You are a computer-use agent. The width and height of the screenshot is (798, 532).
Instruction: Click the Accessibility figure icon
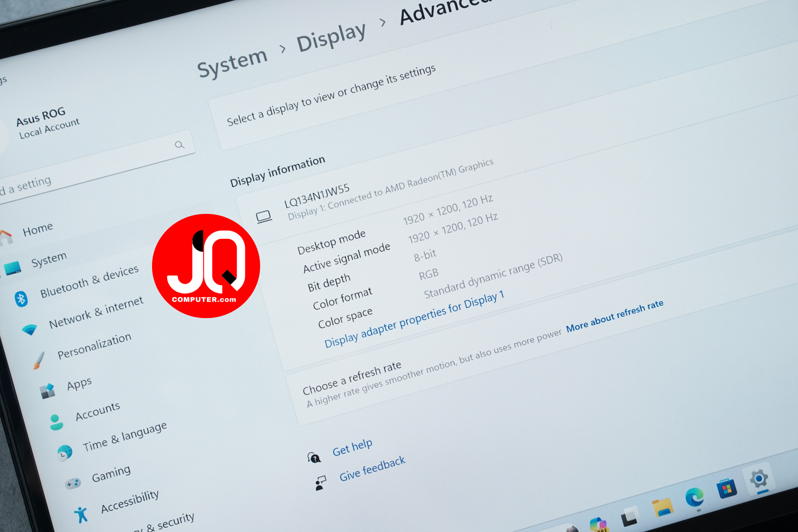(x=81, y=514)
